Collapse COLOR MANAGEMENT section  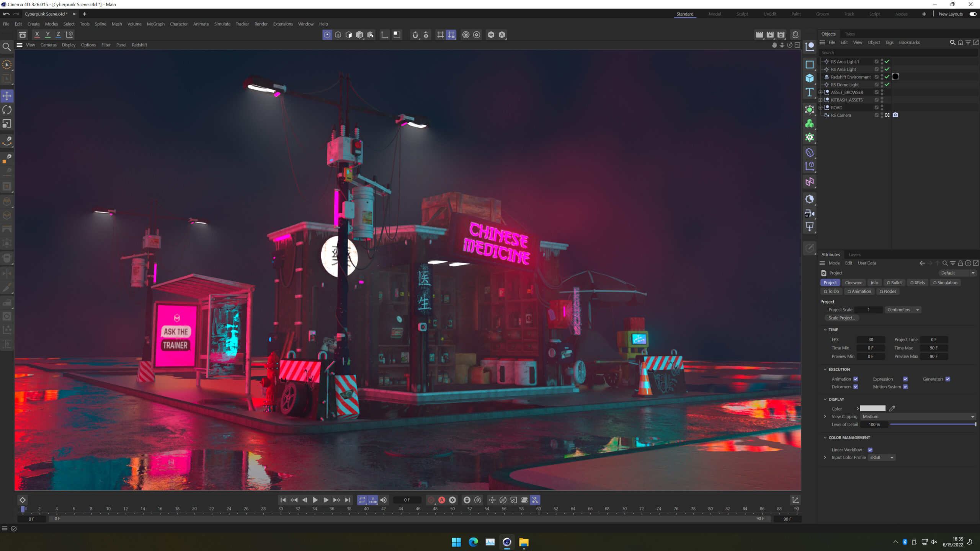(825, 437)
